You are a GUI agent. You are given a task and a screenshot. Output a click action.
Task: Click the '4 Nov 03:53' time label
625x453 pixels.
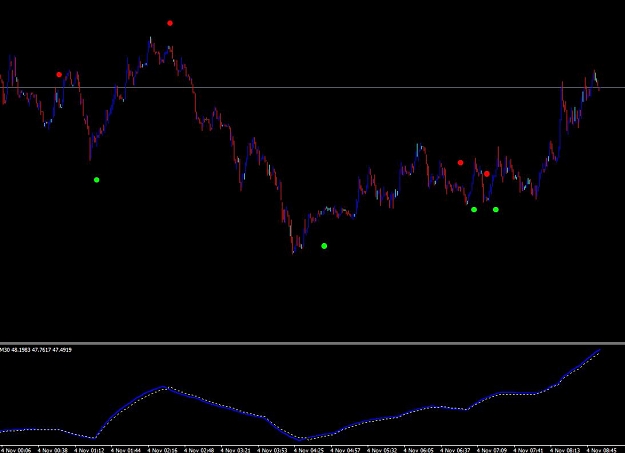pyautogui.click(x=272, y=450)
